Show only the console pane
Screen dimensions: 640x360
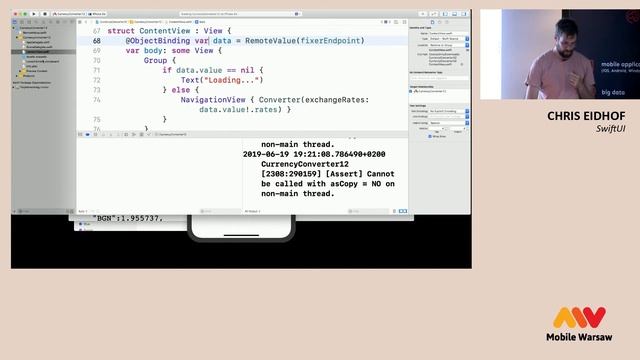coord(405,211)
